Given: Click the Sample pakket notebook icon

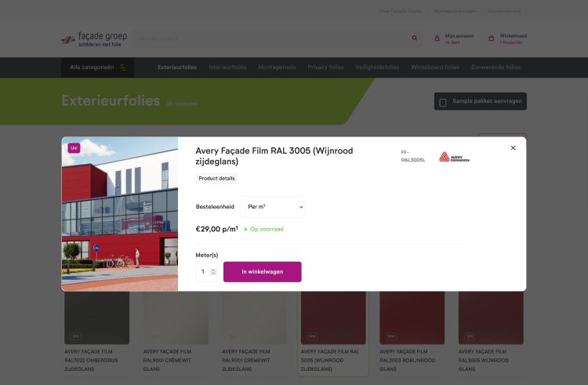Looking at the screenshot, I should coord(442,102).
